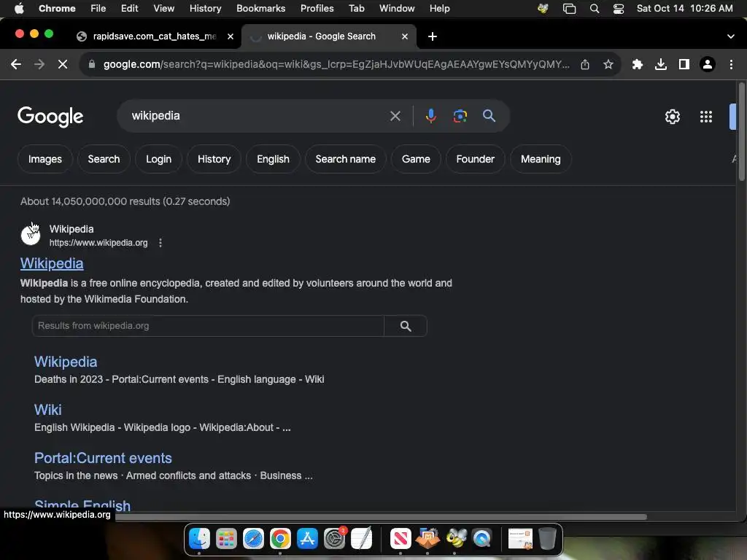Bookmark this page with the star icon
747x560 pixels.
tap(608, 64)
